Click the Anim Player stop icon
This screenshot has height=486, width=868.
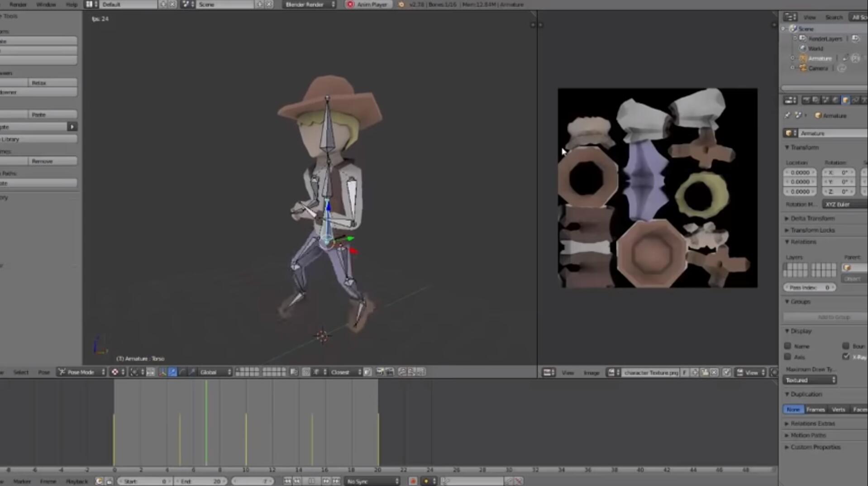350,4
